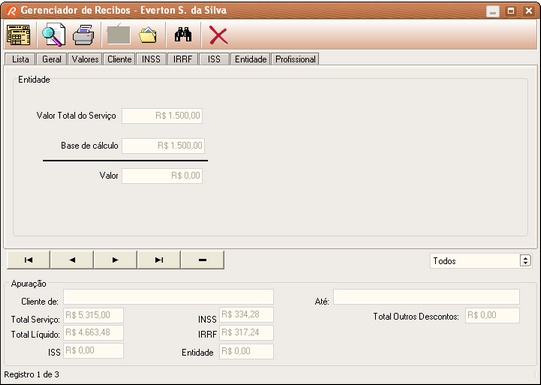Click the Total Outros Descontos field
This screenshot has width=541, height=385.
(492, 316)
